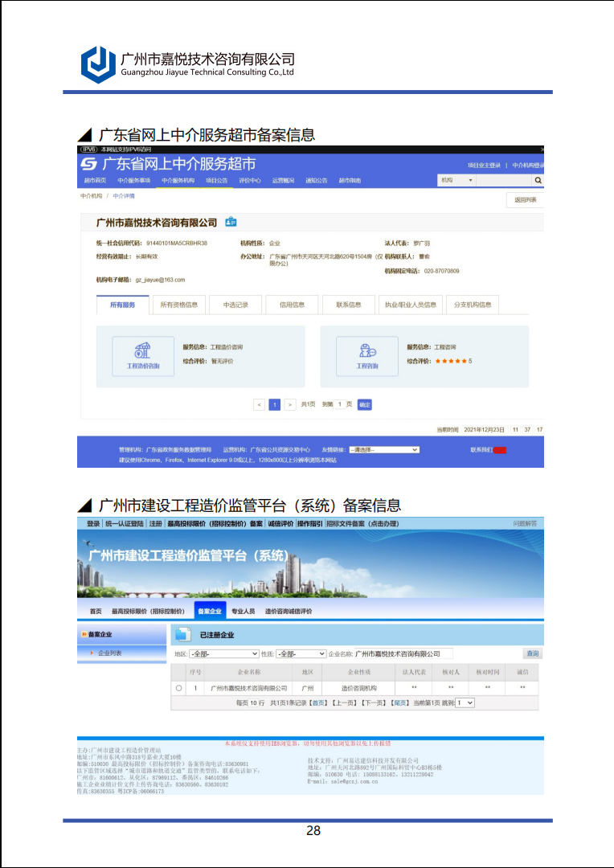Screen dimensions: 614x868
Task: Click the magnifier search icon in blue header
Action: pyautogui.click(x=538, y=181)
